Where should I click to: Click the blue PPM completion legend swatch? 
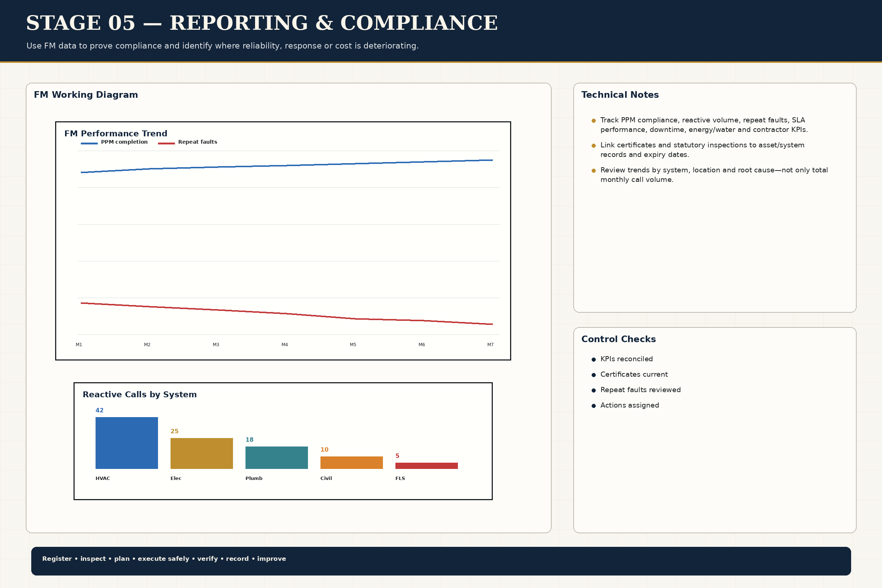point(89,143)
